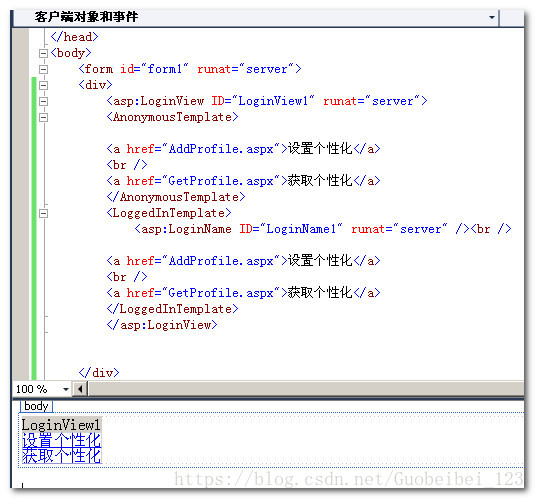This screenshot has height=499, width=535.
Task: Click the asp:LoginName tag in code
Action: (183, 229)
